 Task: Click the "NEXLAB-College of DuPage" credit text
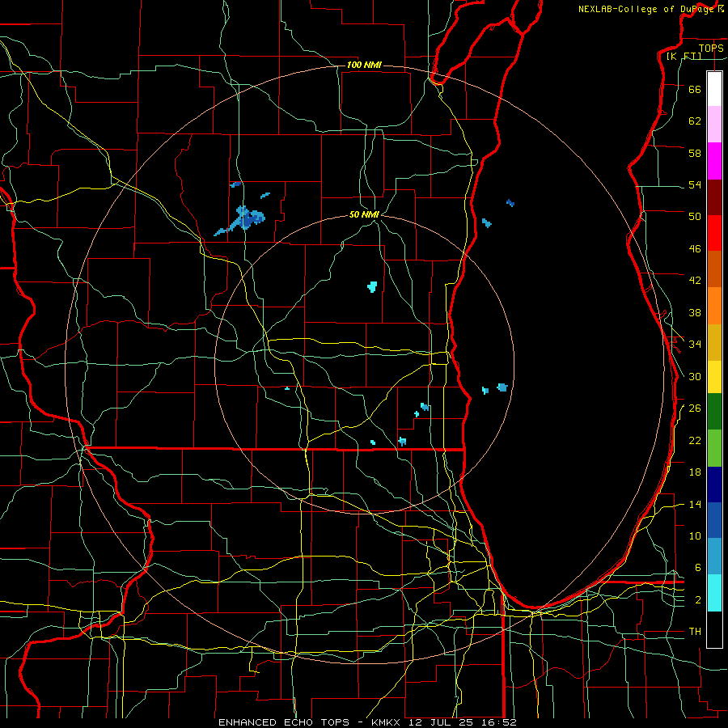(646, 9)
